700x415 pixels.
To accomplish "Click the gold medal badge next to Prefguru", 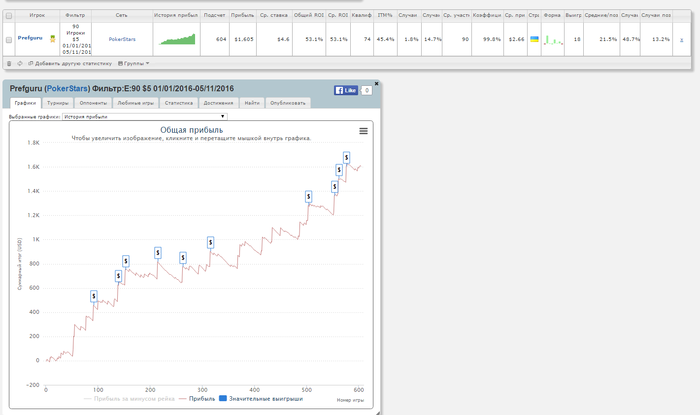I will [x=53, y=39].
